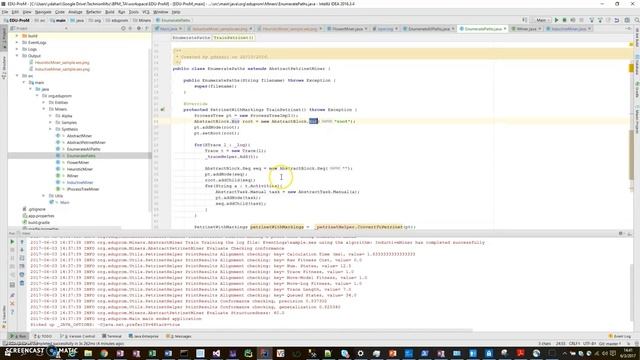Close the FlowerMiner.java tab
This screenshot has height=360, width=640.
click(x=366, y=29)
